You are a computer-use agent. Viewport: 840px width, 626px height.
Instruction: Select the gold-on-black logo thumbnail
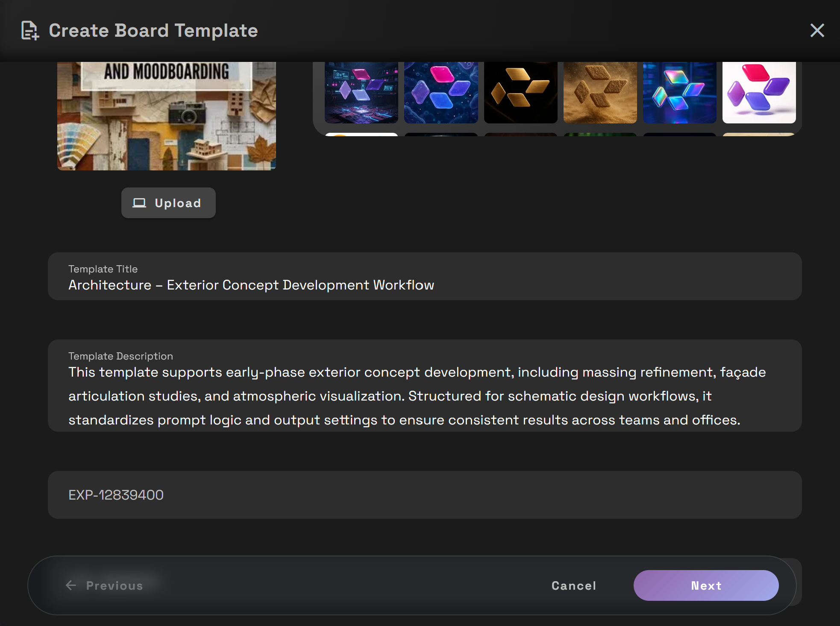coord(520,93)
